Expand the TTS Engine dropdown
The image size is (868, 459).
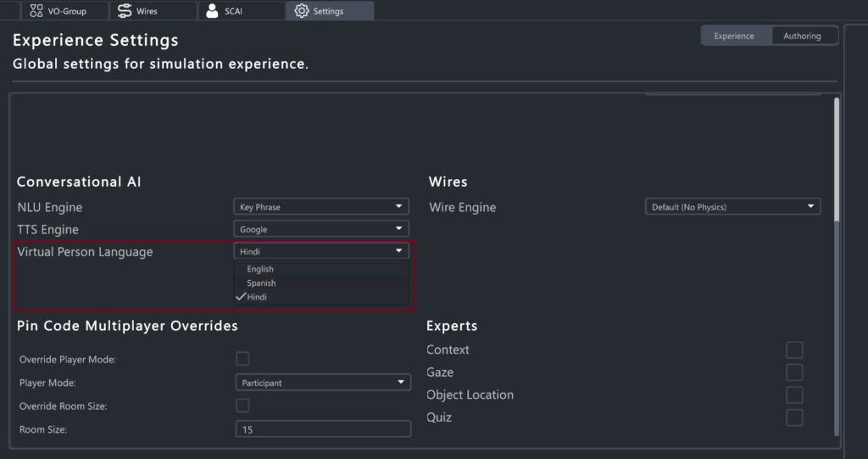(321, 229)
